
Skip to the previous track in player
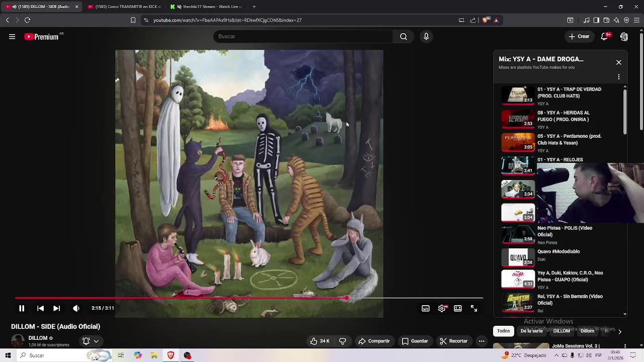40,308
